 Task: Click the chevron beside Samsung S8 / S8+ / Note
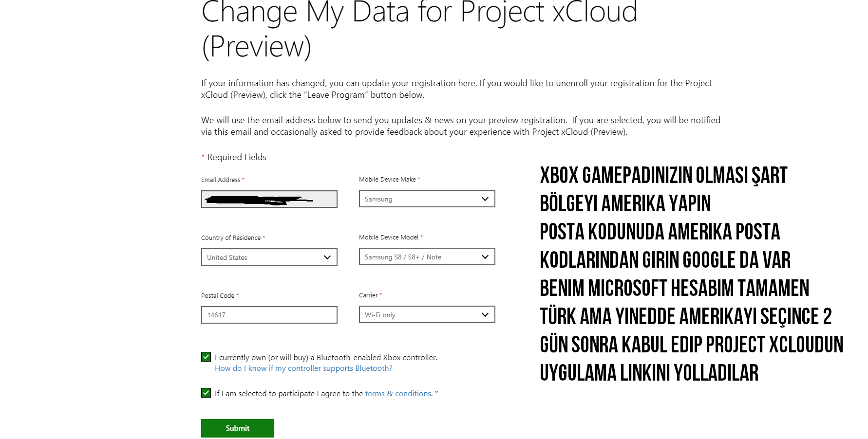(485, 256)
